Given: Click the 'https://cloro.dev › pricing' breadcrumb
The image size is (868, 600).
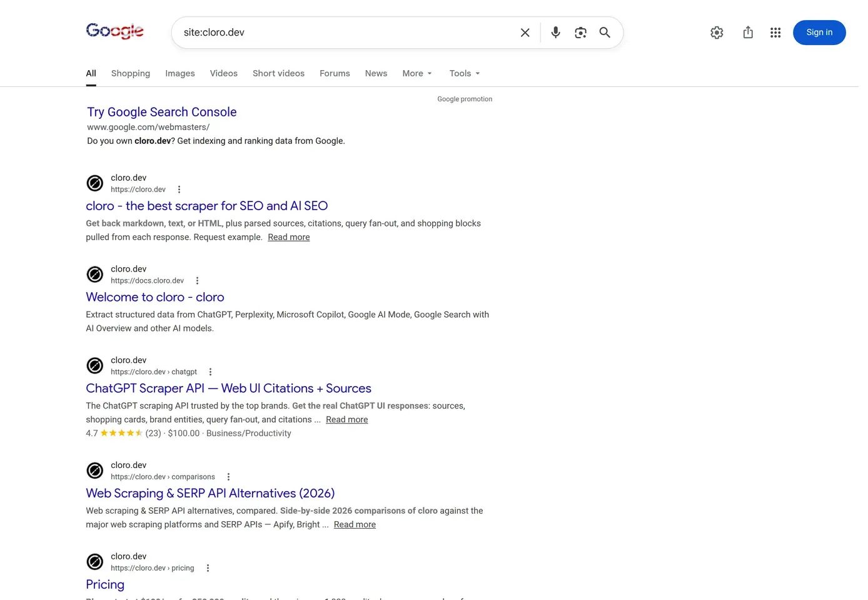Looking at the screenshot, I should pos(153,568).
